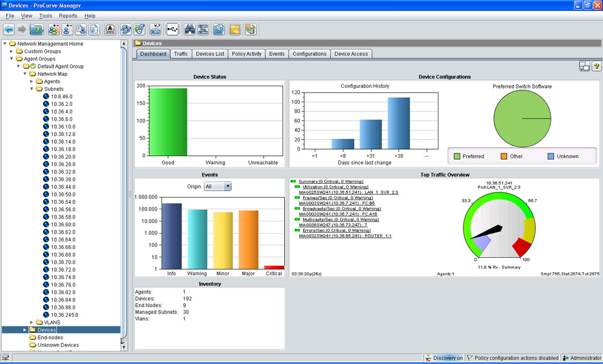Expand the VLANS folder node

[x=32, y=322]
